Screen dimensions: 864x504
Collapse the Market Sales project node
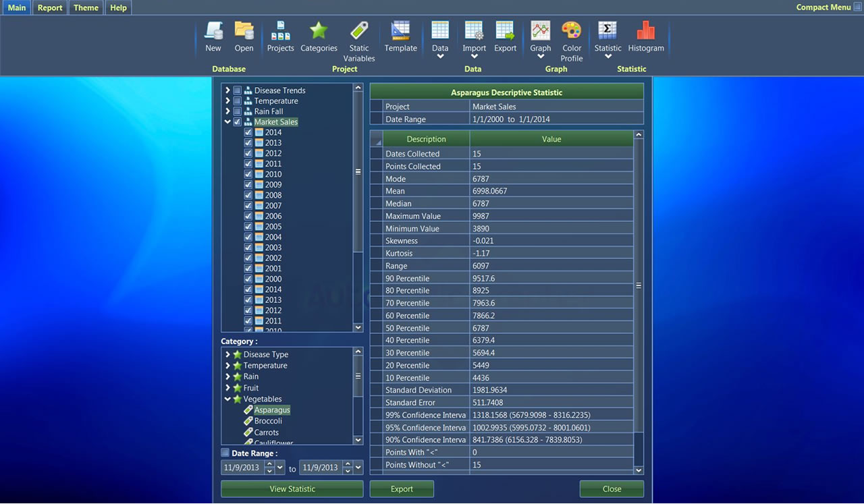(x=227, y=122)
